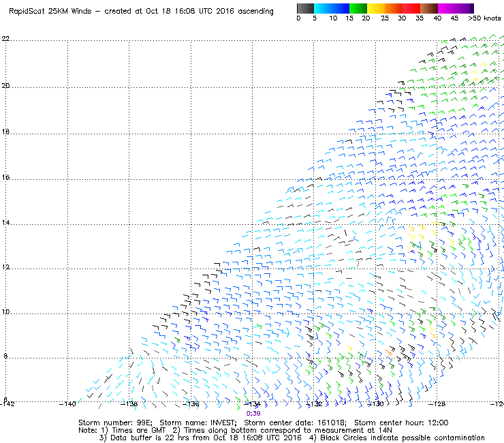This screenshot has width=504, height=443.
Task: Click the purple '0:39' time label
Action: [253, 414]
